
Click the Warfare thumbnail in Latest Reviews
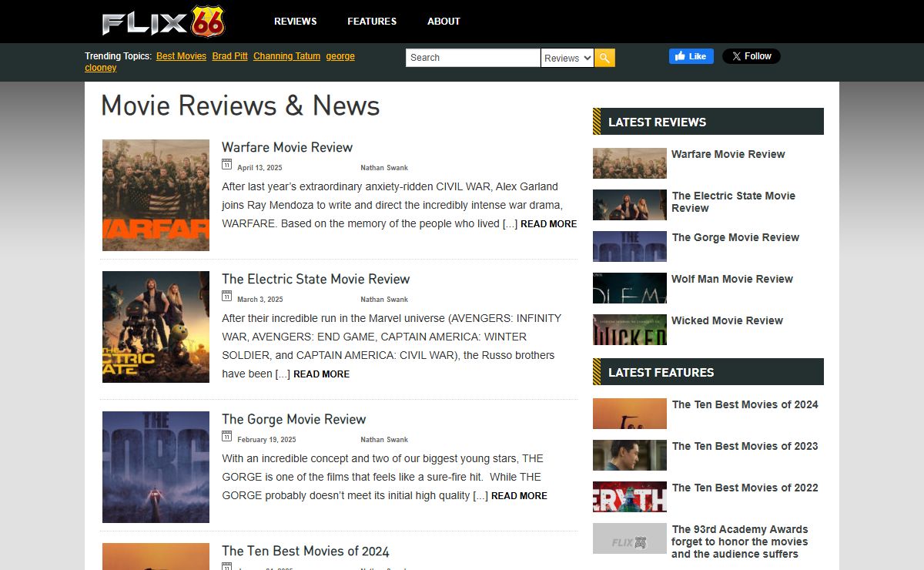(630, 163)
